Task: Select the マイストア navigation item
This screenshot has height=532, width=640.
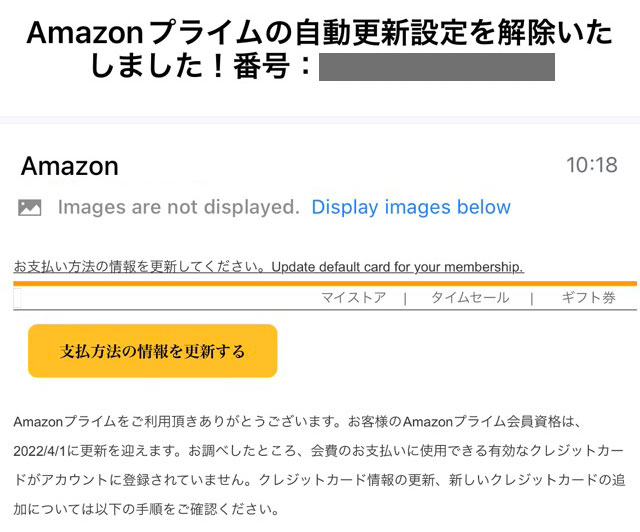Action: 353,298
